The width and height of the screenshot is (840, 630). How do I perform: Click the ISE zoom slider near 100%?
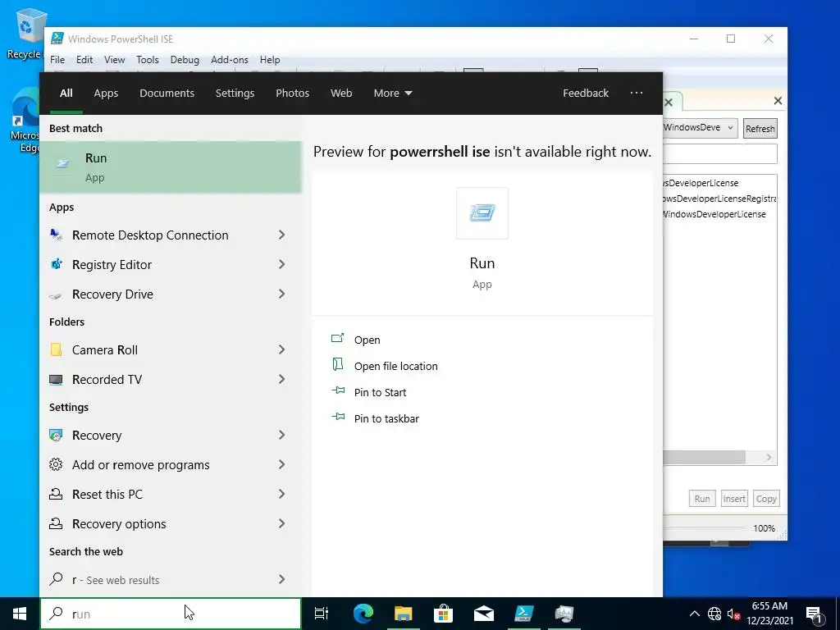click(705, 528)
